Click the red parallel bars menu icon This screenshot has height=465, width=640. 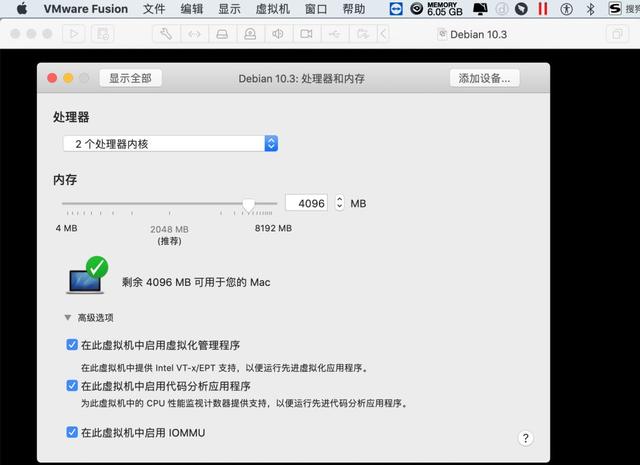(543, 9)
